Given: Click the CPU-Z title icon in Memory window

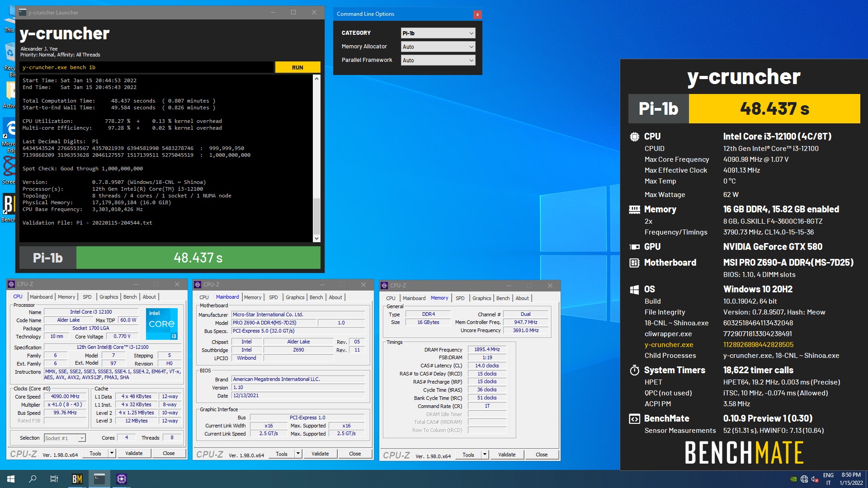Looking at the screenshot, I should coord(385,286).
